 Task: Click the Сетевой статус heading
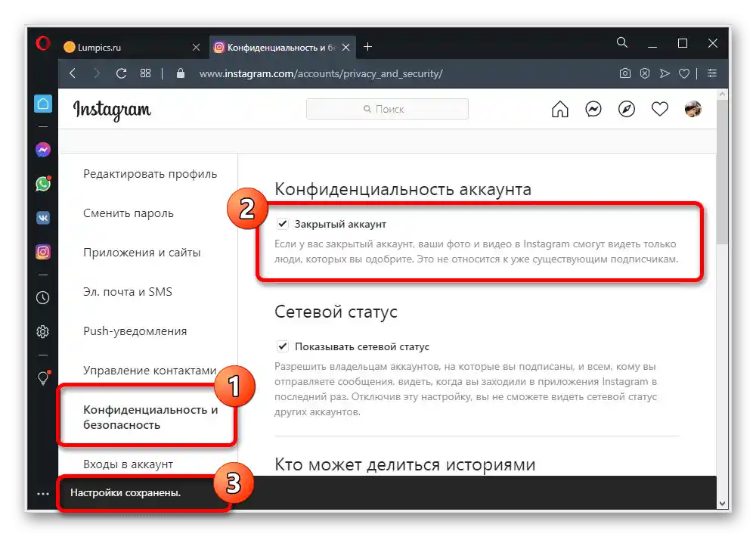pyautogui.click(x=336, y=312)
